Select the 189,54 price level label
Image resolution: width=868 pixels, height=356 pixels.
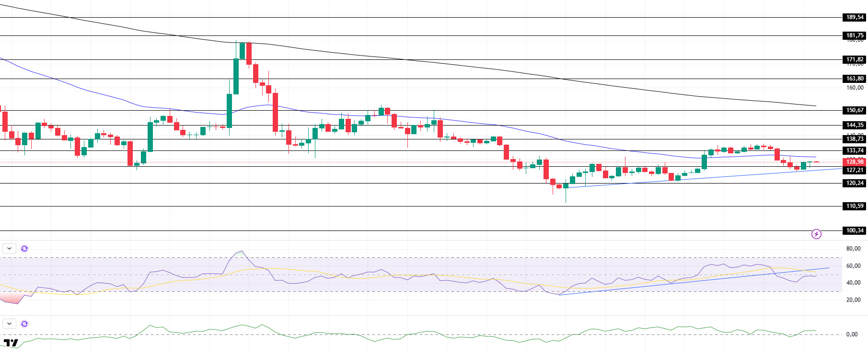click(x=855, y=17)
